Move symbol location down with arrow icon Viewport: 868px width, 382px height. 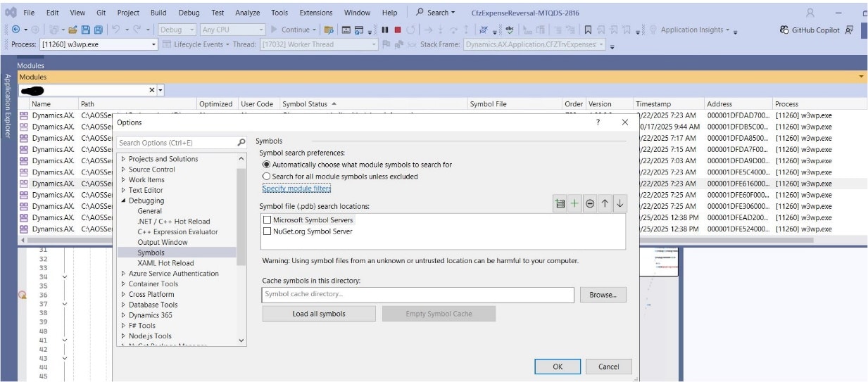[x=619, y=204]
